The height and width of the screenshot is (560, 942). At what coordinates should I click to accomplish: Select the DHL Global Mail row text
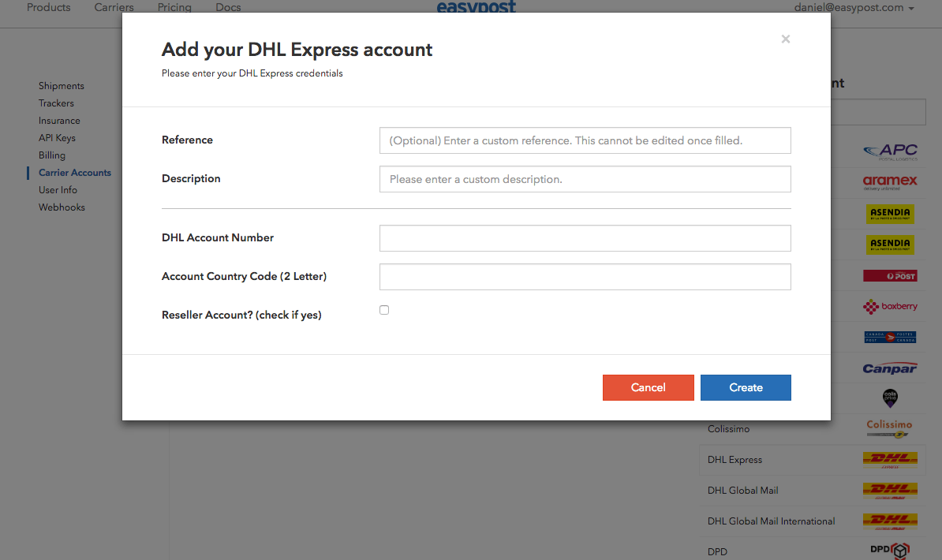click(x=743, y=491)
